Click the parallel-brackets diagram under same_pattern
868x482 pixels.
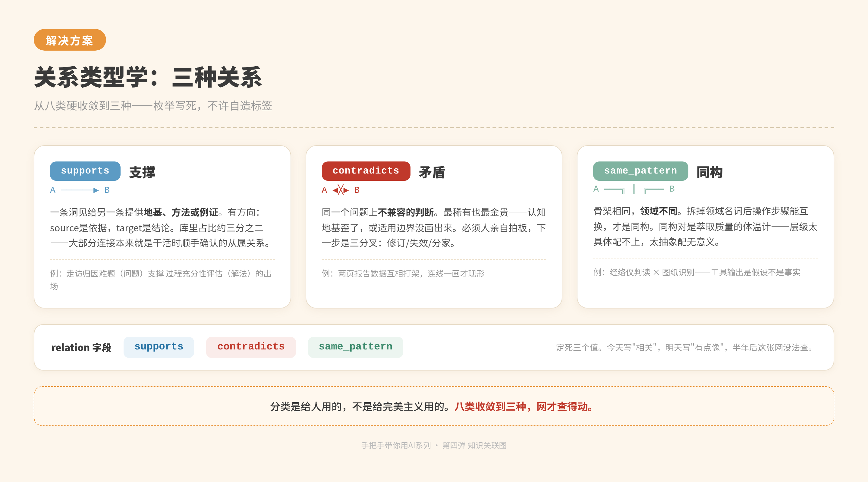click(634, 189)
